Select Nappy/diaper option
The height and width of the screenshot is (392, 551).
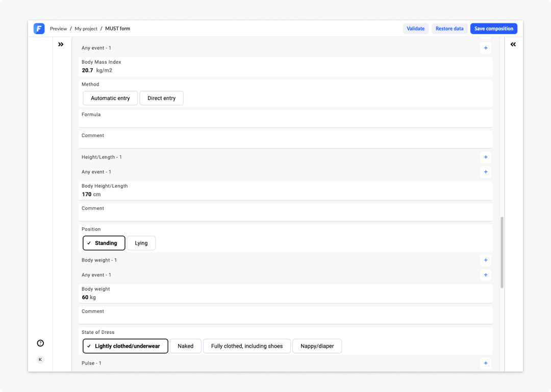tap(317, 346)
